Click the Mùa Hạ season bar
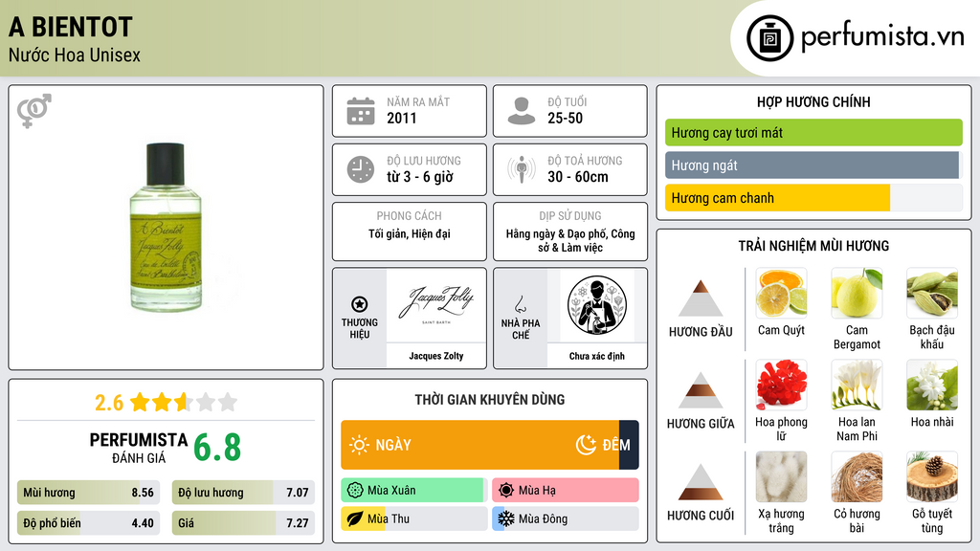The height and width of the screenshot is (551, 980). point(566,491)
